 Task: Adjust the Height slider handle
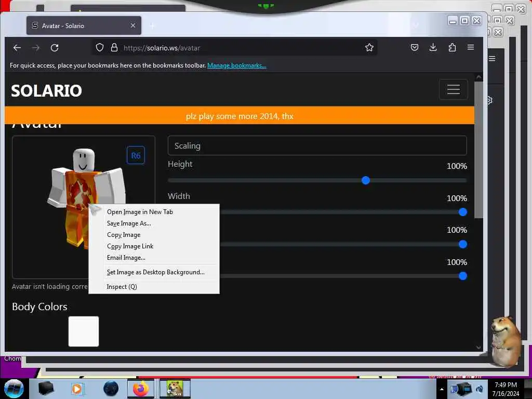coord(365,180)
